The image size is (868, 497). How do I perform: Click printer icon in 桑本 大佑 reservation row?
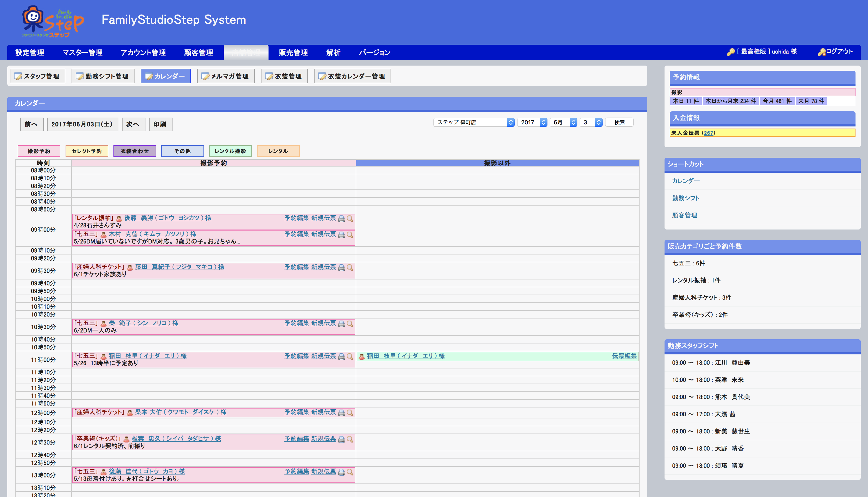pyautogui.click(x=341, y=413)
